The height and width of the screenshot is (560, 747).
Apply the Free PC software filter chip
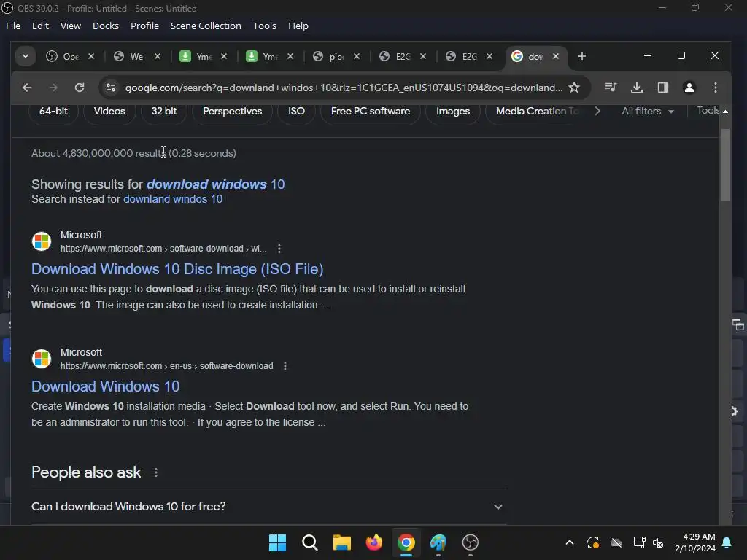[x=371, y=111]
